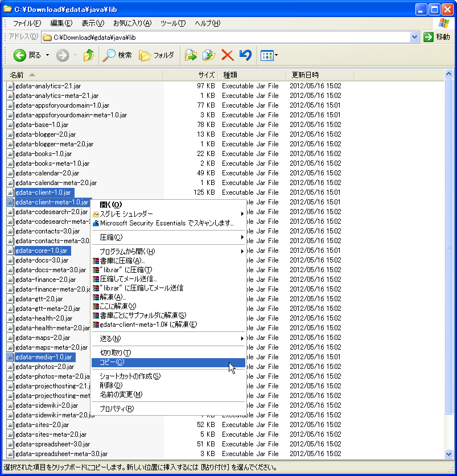Image resolution: width=457 pixels, height=476 pixels.
Task: Open the Views layout toolbar button
Action: click(x=267, y=56)
